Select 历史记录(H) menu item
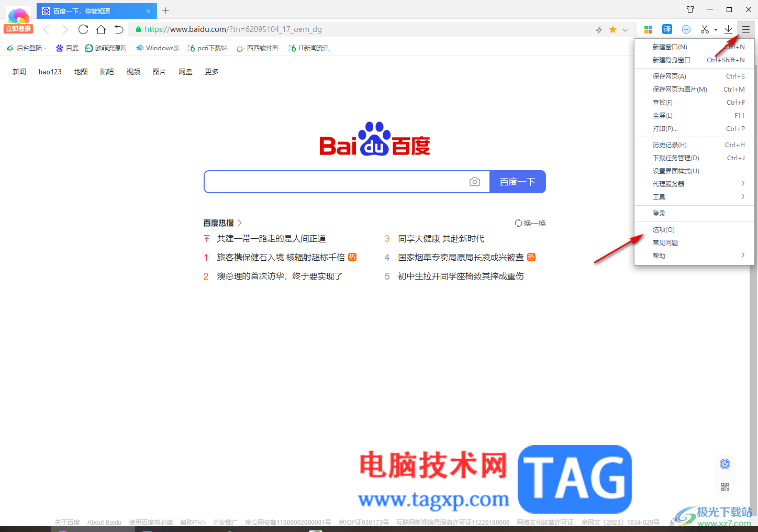Image resolution: width=758 pixels, height=532 pixels. pos(694,145)
